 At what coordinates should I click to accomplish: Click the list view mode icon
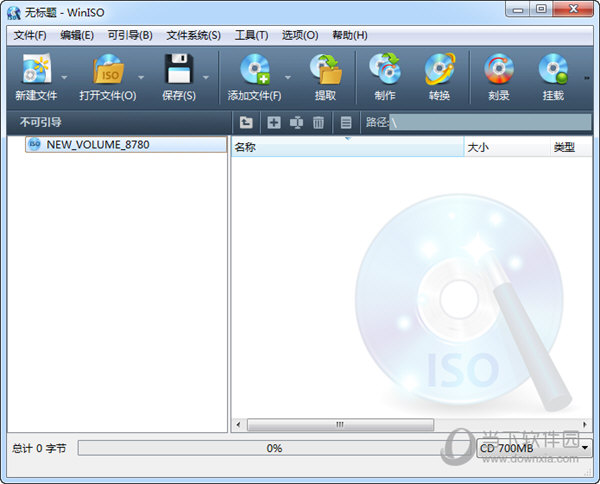(346, 122)
